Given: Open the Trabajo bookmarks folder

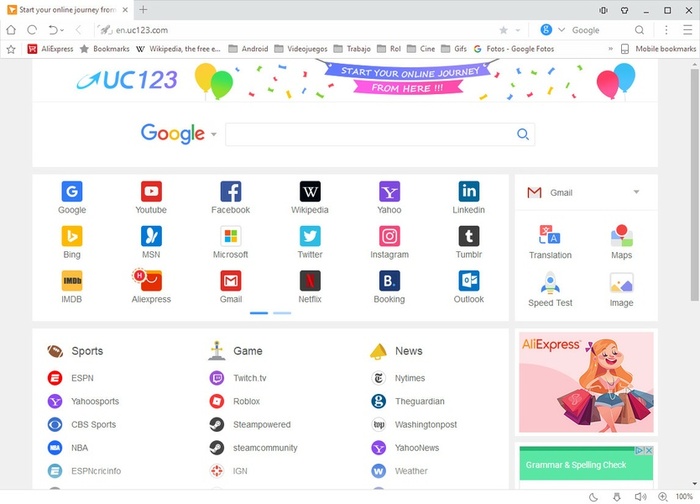Looking at the screenshot, I should coord(352,49).
